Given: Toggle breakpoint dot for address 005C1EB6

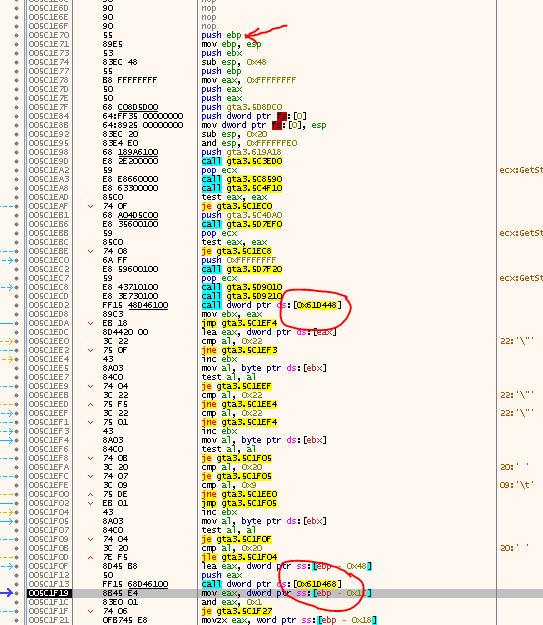Looking at the screenshot, I should [16, 224].
